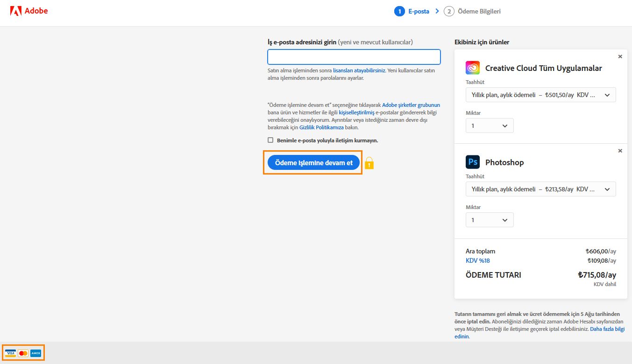Click the '₺109,08/ay' tax amount

pyautogui.click(x=602, y=261)
